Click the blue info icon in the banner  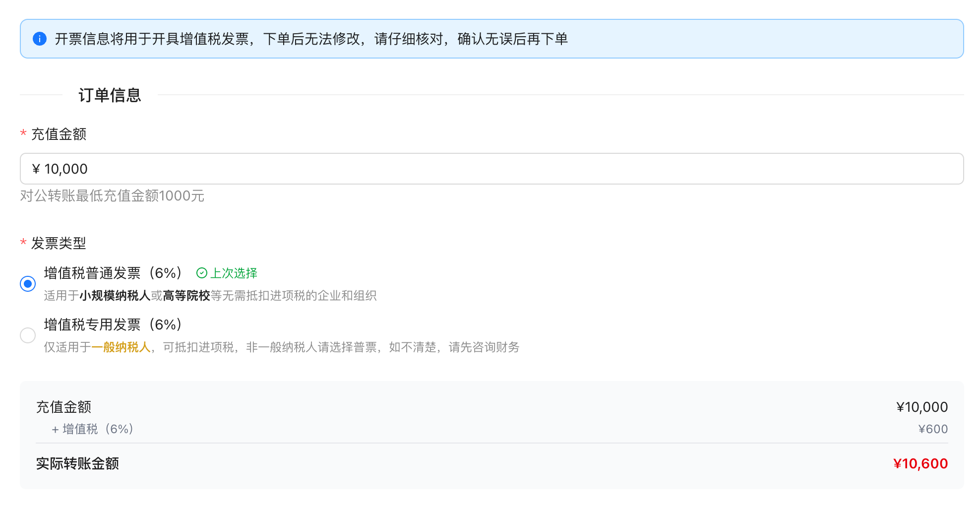click(40, 39)
